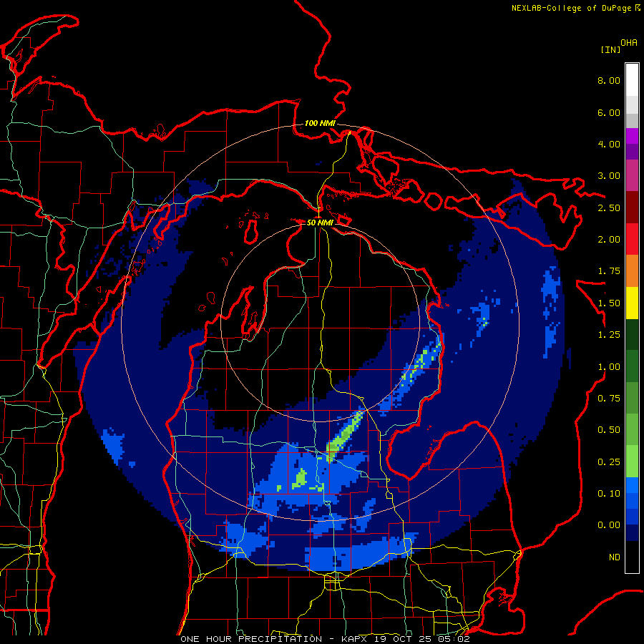
Task: Click the 1.75 legend value
Action: [x=609, y=271]
